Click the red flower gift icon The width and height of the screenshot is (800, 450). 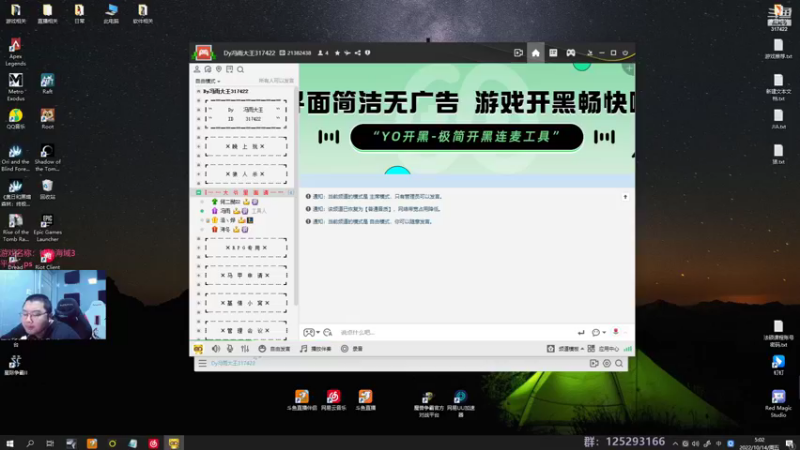[616, 332]
